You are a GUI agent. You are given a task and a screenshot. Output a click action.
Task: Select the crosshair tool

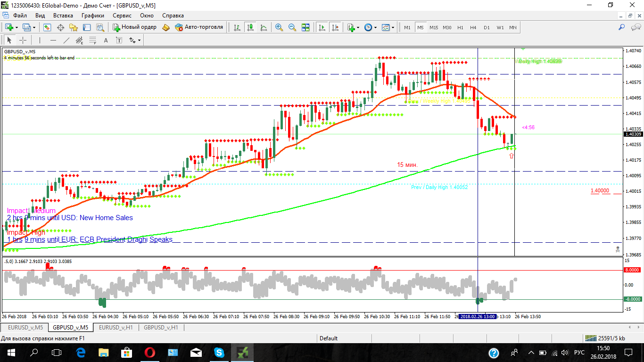click(23, 40)
